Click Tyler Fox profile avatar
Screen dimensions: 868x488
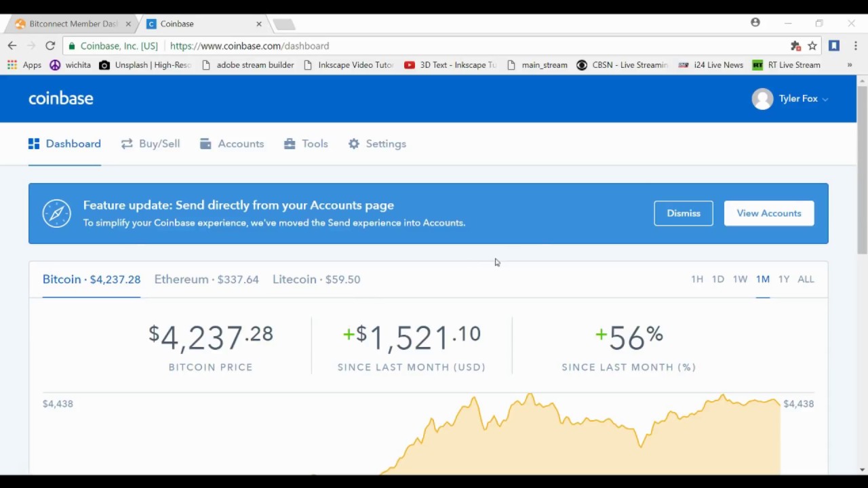coord(762,99)
